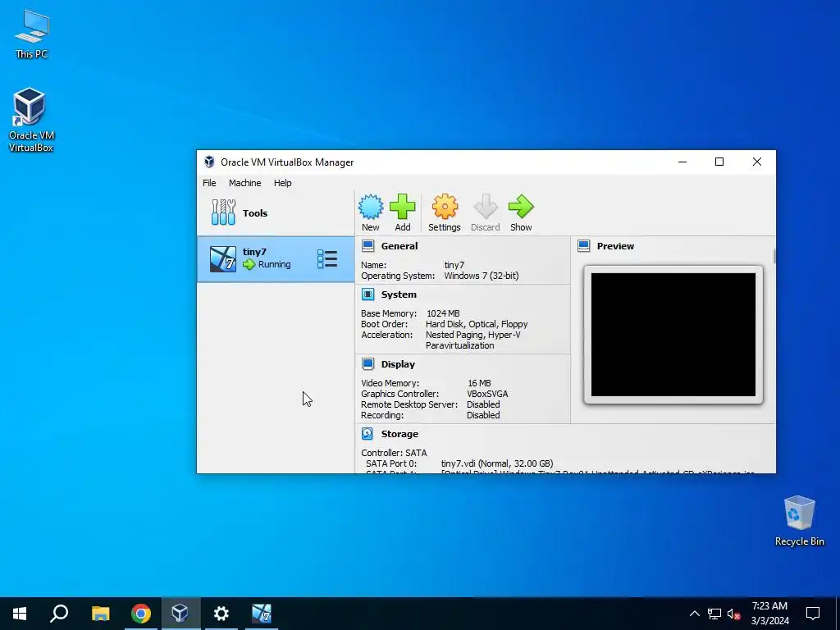The height and width of the screenshot is (630, 840).
Task: Click the tiny7 Windows 7 OS icon
Action: pos(223,259)
